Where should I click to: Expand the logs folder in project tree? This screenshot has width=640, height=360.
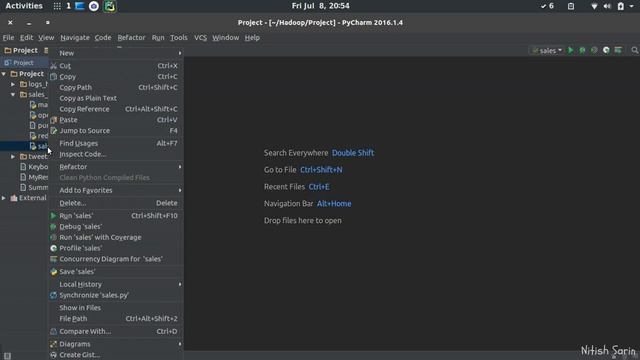coord(13,84)
